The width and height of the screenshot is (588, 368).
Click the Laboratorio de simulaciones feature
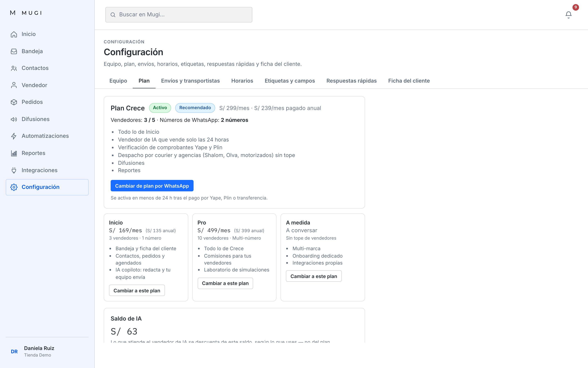pos(237,270)
